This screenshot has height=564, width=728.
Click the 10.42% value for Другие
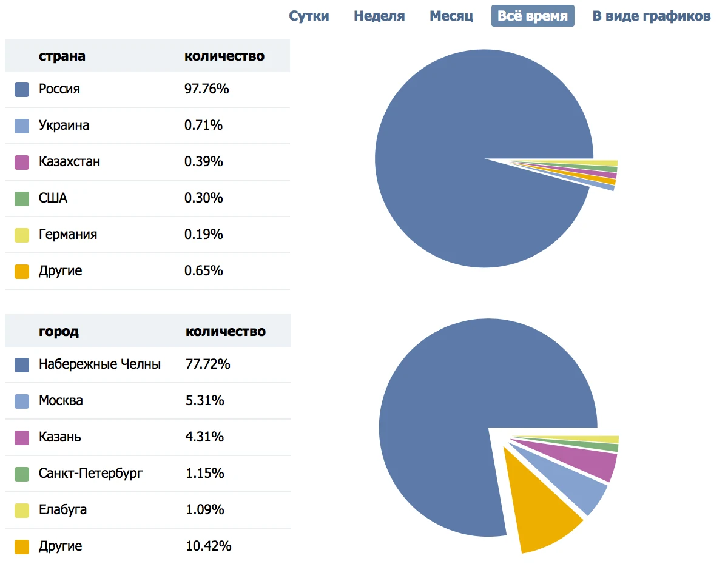tap(209, 546)
